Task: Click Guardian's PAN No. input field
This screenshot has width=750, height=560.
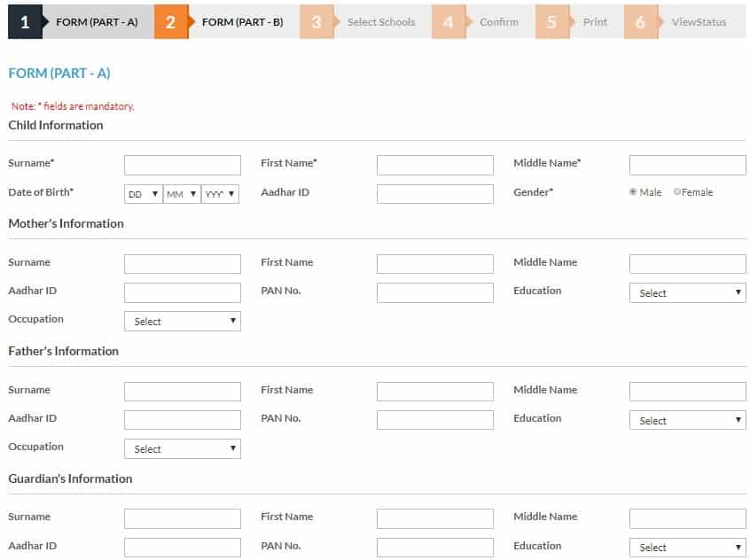Action: pyautogui.click(x=434, y=548)
